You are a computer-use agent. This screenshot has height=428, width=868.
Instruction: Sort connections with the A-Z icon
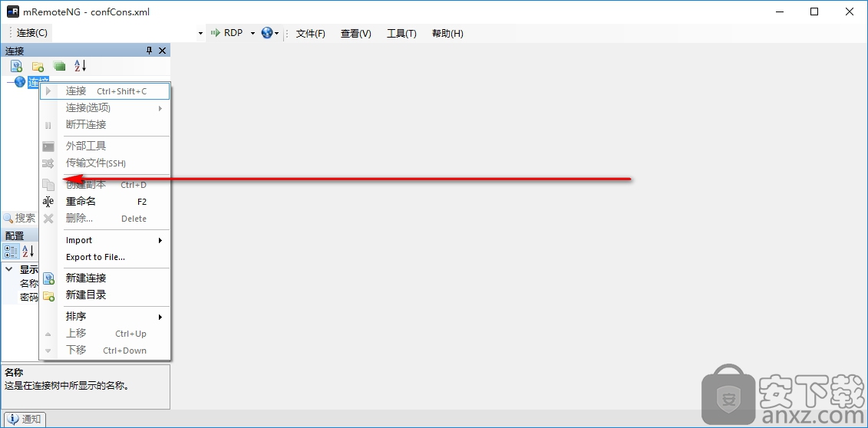click(x=81, y=66)
